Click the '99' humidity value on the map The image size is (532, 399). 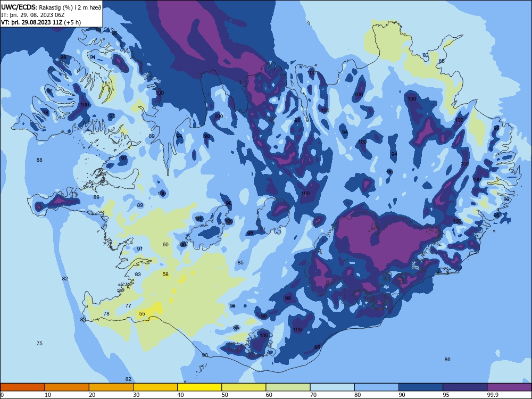coord(288,298)
